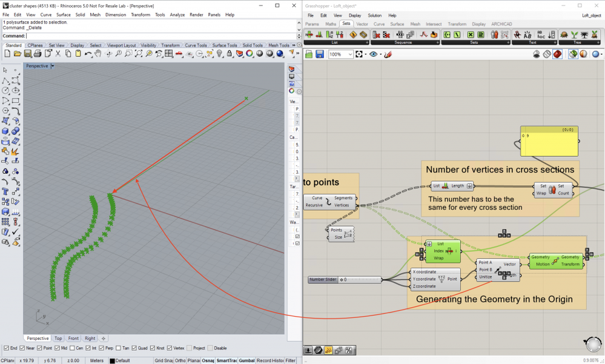Select the Text tool in left sidebar
The image size is (605, 364).
[5, 191]
